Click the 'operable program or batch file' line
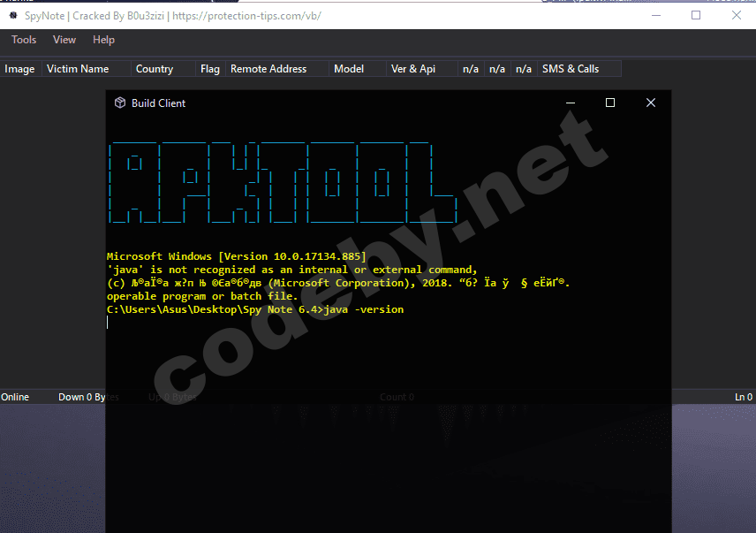756x533 pixels. pos(202,296)
